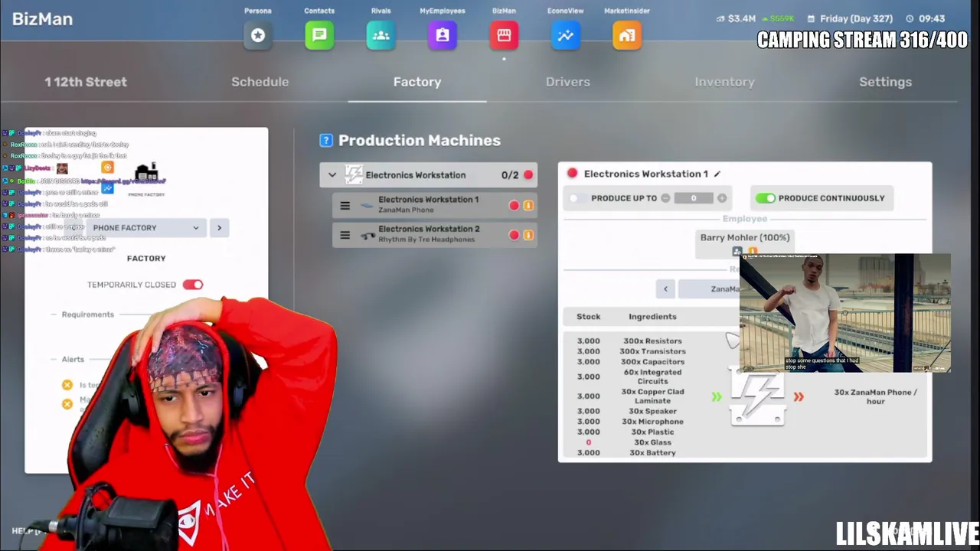
Task: Click the 30x Glass ingredient
Action: click(652, 442)
